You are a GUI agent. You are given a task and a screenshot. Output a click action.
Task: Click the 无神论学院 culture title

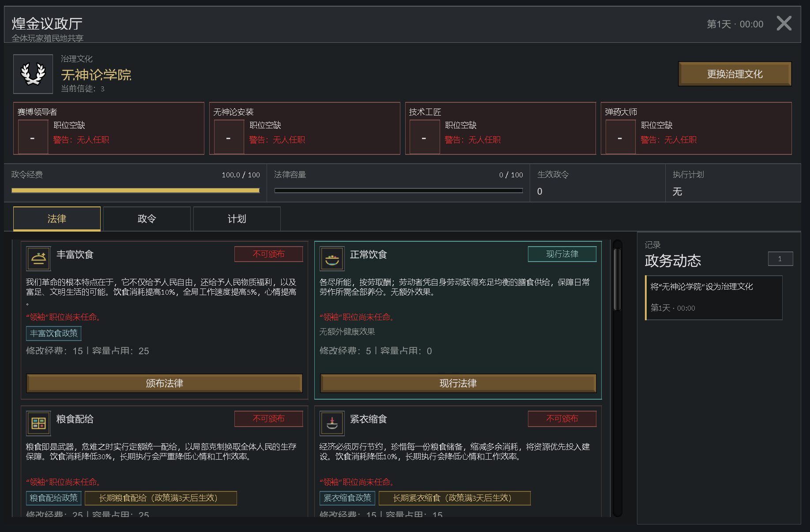[96, 75]
